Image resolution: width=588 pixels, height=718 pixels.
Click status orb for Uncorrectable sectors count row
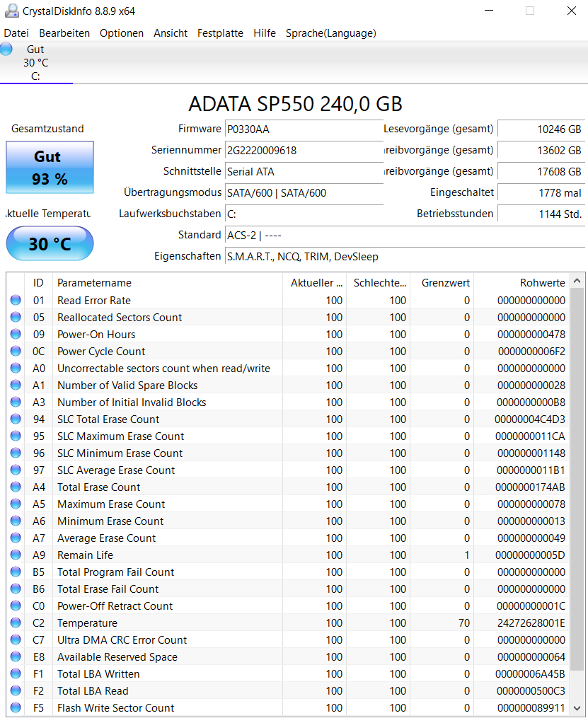coord(16,368)
